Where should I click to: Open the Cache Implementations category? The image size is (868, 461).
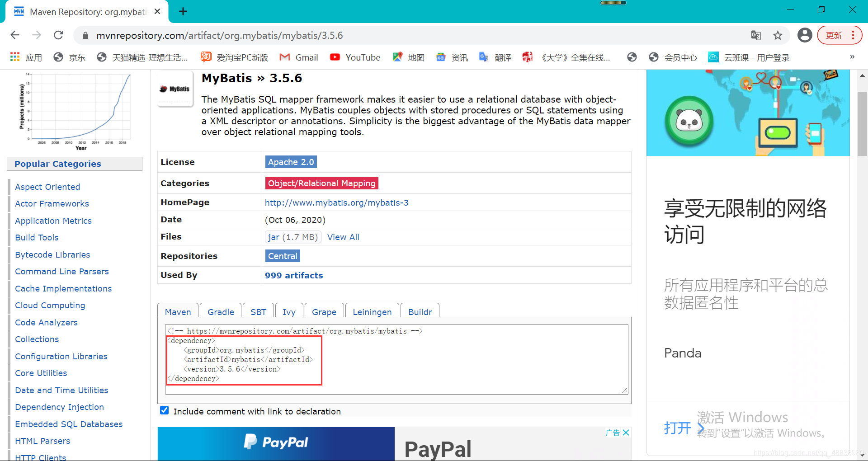point(63,288)
